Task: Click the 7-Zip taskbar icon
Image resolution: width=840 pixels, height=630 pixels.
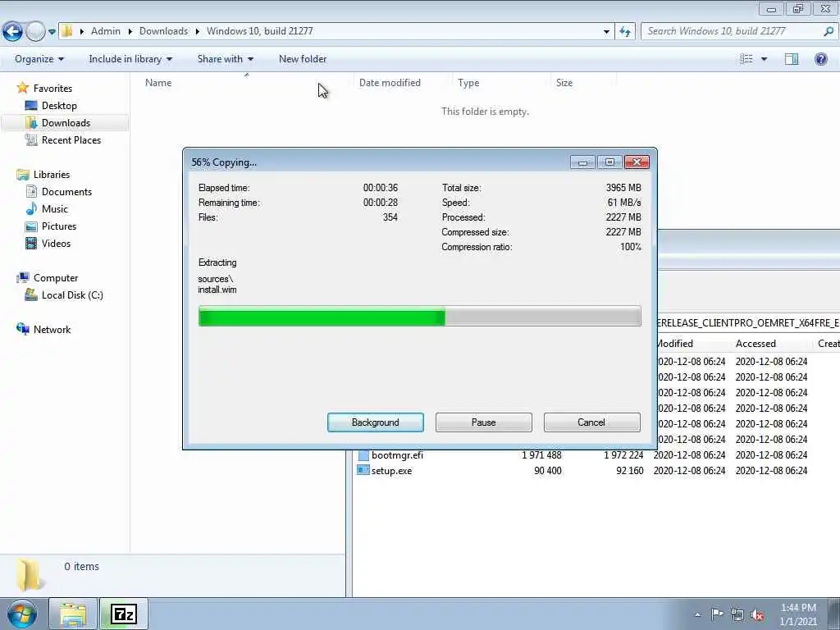Action: point(124,614)
